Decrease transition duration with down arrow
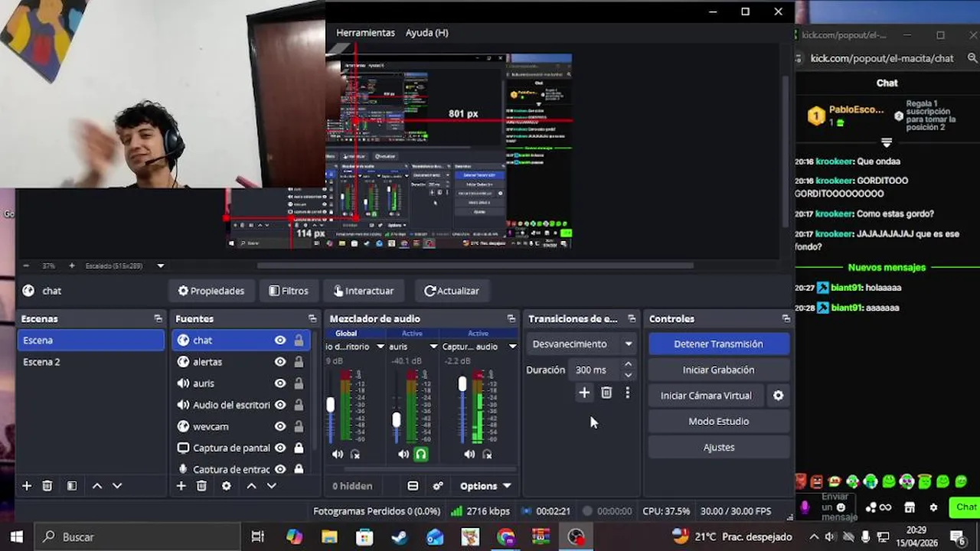The width and height of the screenshot is (980, 551). coord(629,375)
